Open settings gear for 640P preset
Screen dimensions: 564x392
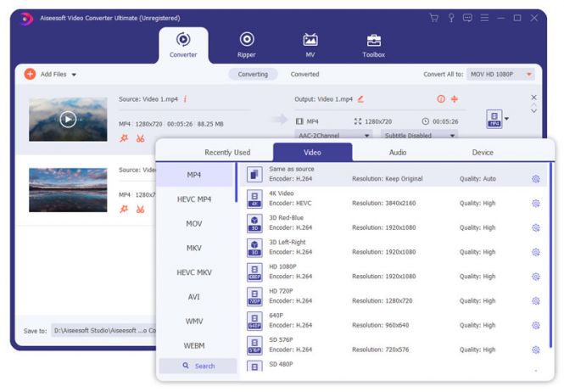pos(535,326)
